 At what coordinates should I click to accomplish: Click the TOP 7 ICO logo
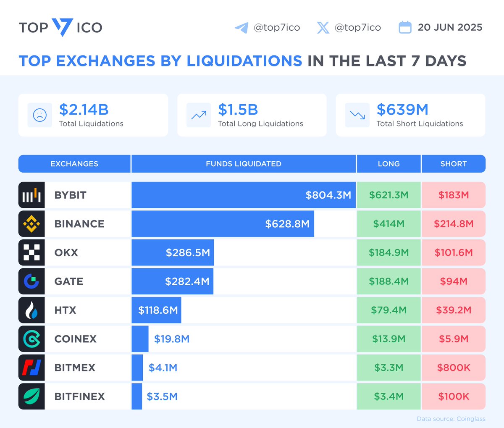60,27
